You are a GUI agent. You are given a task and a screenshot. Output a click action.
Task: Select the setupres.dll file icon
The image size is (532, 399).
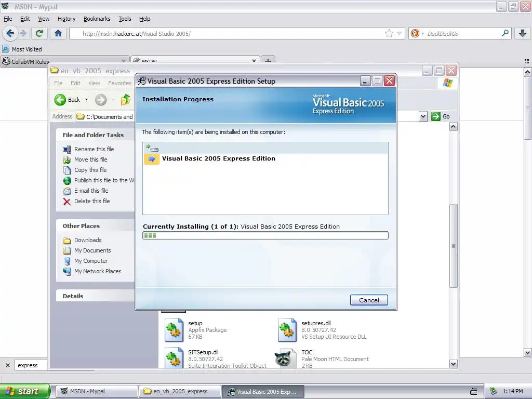[287, 330]
